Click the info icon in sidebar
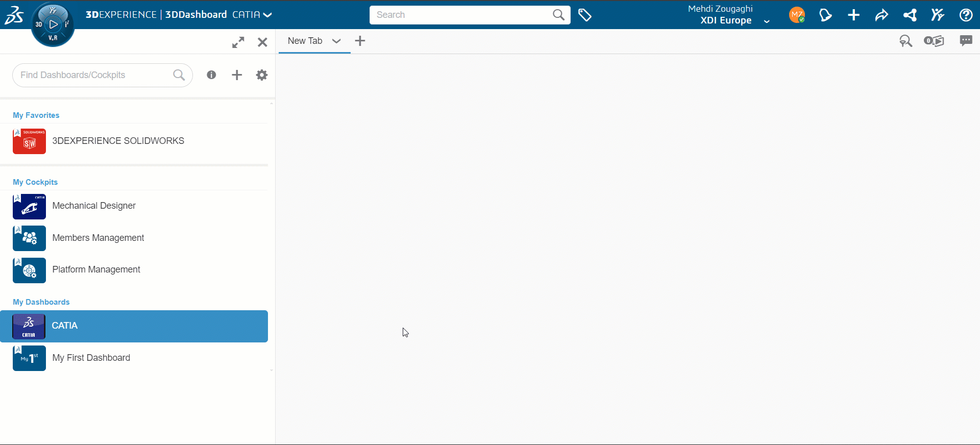Screen dimensions: 980x445 211,75
